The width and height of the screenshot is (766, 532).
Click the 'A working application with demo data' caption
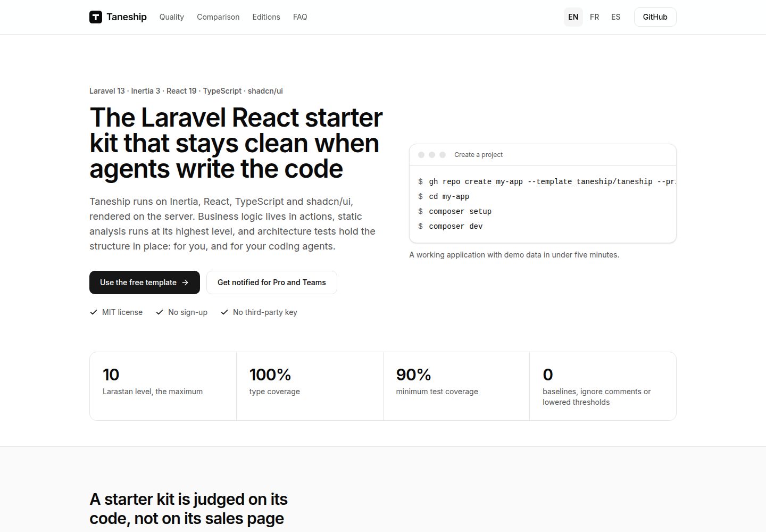click(x=514, y=255)
